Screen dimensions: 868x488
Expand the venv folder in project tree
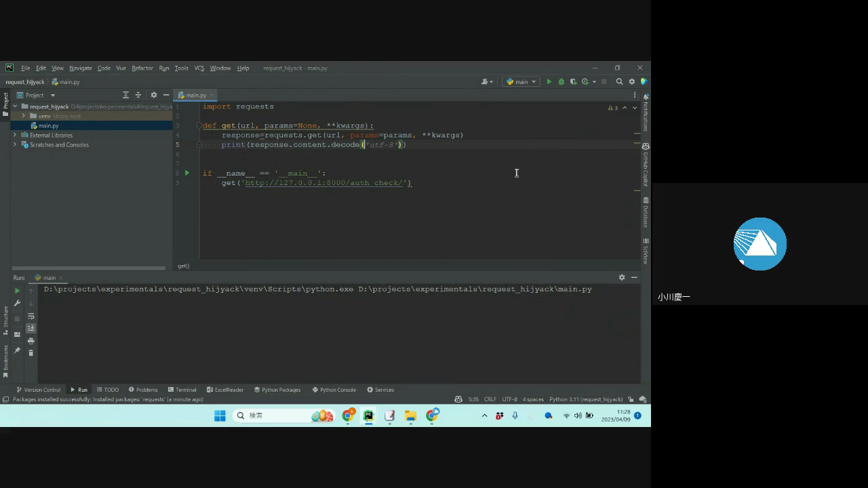click(24, 117)
